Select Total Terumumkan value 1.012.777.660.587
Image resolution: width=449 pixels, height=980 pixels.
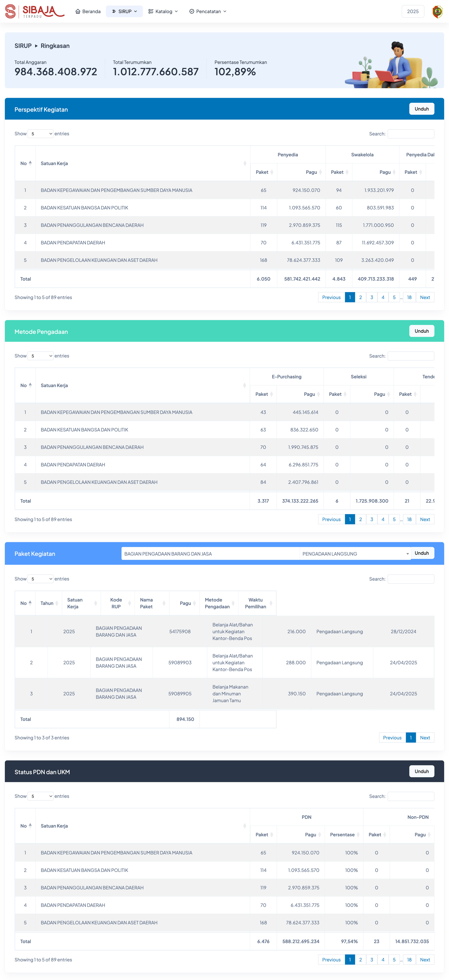click(156, 72)
